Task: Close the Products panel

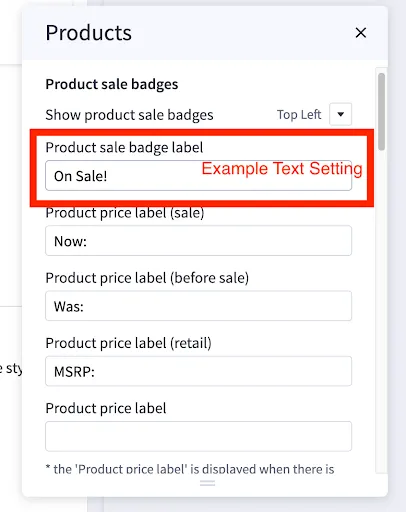Action: 361,33
